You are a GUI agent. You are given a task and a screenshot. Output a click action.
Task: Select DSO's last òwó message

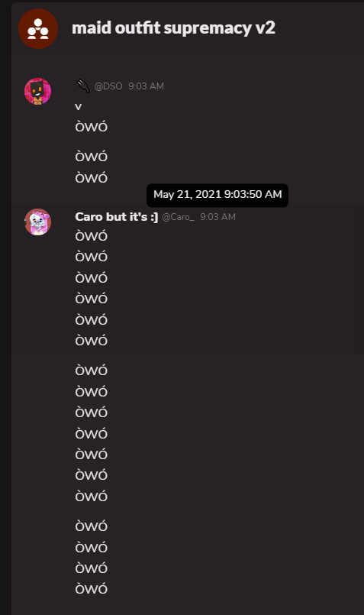(x=92, y=177)
